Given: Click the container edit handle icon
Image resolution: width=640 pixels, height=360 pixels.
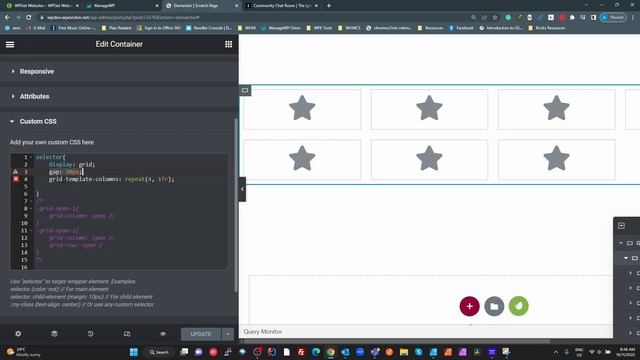Looking at the screenshot, I should coord(245,90).
